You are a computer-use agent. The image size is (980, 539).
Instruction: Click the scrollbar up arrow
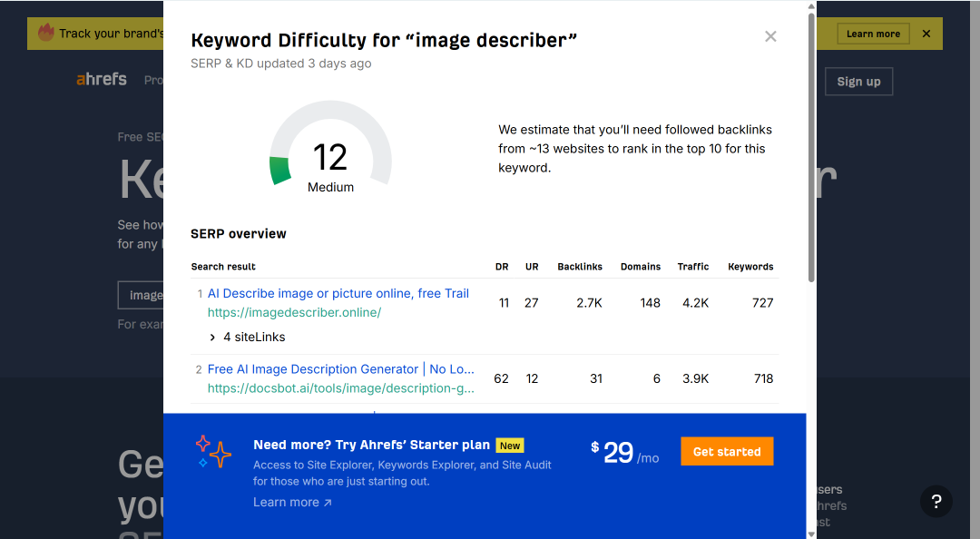click(x=811, y=6)
